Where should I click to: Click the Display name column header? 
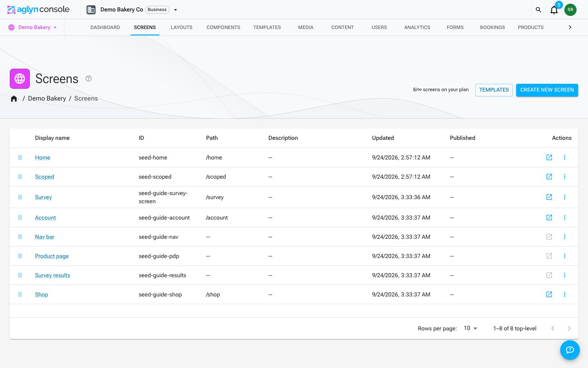coord(52,138)
